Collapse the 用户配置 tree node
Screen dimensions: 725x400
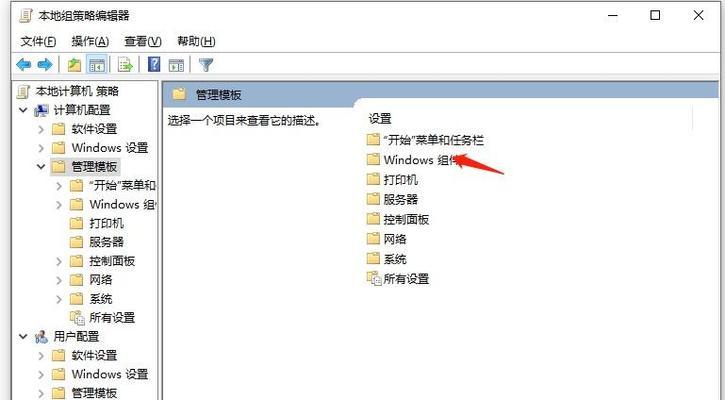point(23,337)
